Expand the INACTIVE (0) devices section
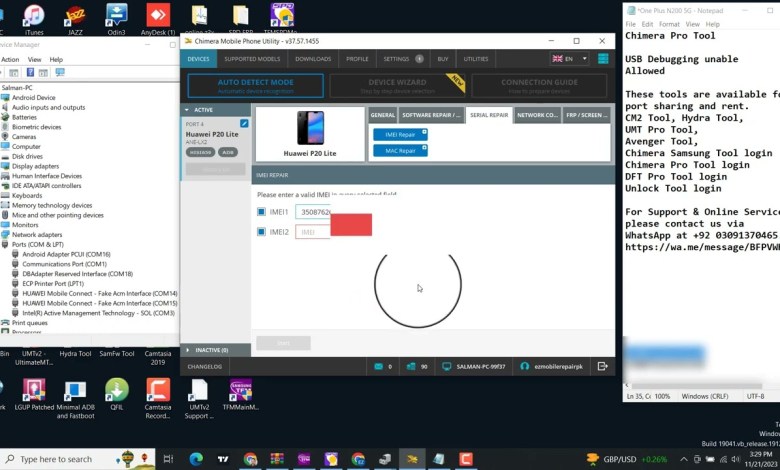This screenshot has width=780, height=470. pyautogui.click(x=215, y=350)
